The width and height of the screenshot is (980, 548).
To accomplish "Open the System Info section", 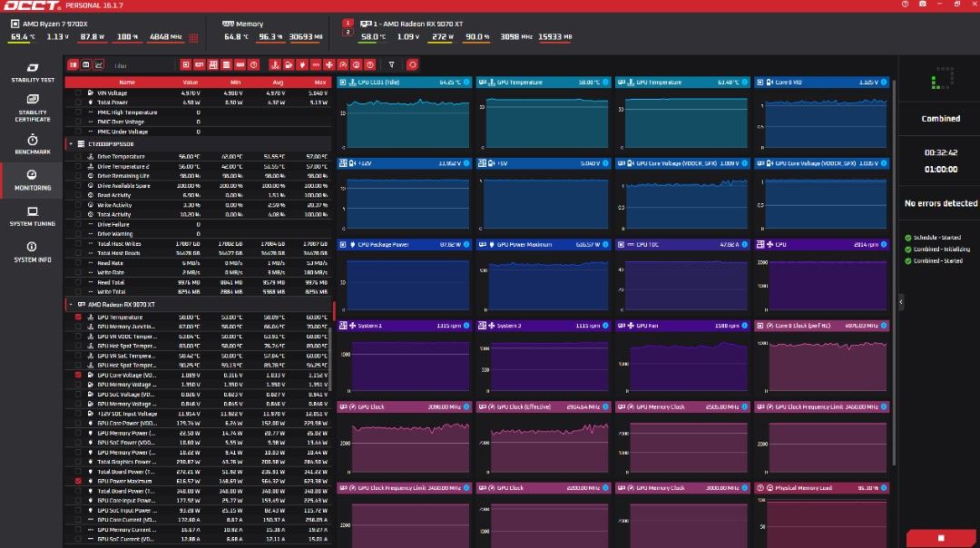I will pos(33,252).
